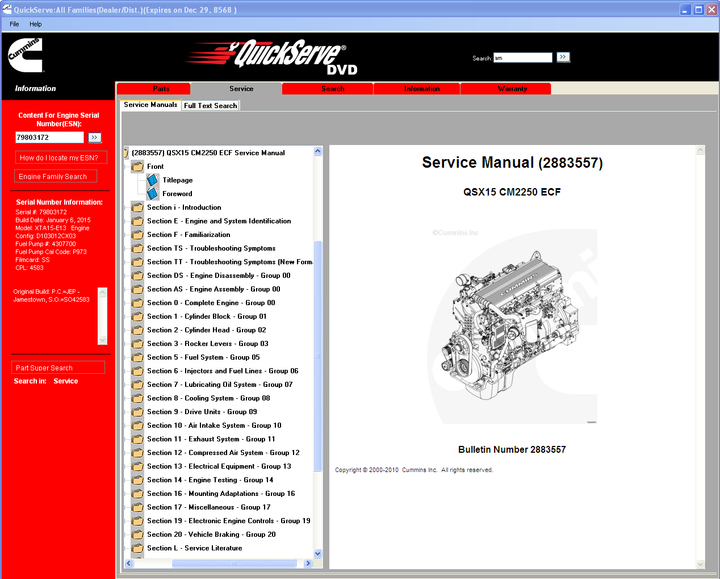Click the Section E folder icon
The image size is (720, 579).
click(137, 221)
